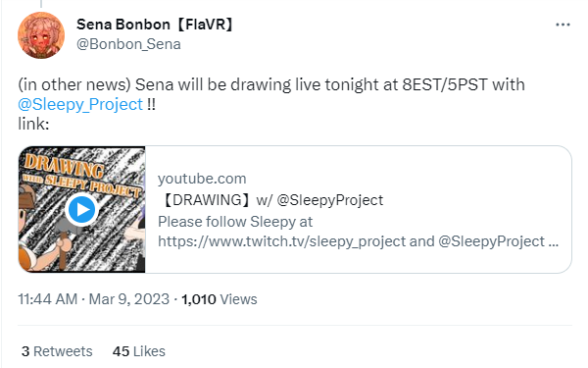
Task: Open the three-dot more options menu
Action: 563,25
